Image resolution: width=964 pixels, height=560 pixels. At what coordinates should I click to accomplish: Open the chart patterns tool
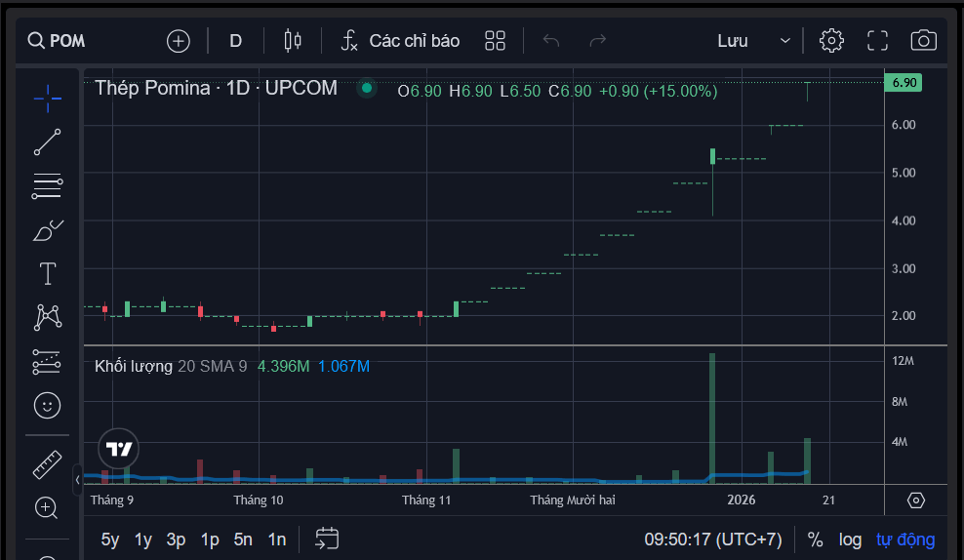point(47,317)
